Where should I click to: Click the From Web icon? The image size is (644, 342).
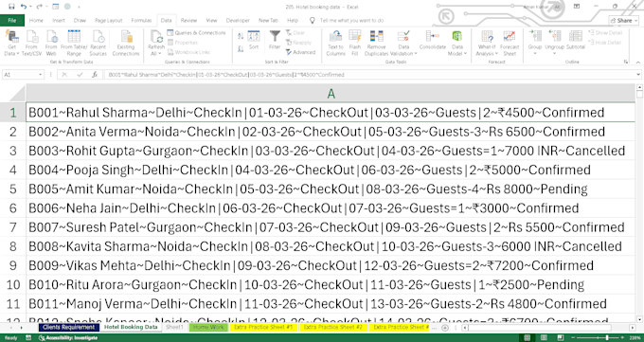51,44
